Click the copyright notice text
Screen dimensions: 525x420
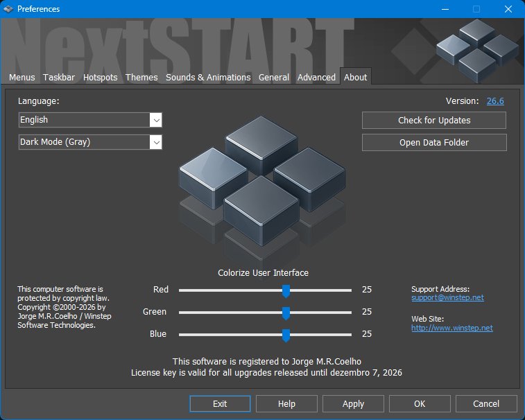point(64,307)
